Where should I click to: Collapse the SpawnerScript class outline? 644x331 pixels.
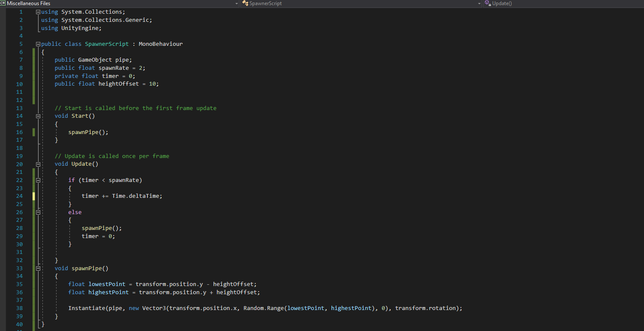point(38,44)
